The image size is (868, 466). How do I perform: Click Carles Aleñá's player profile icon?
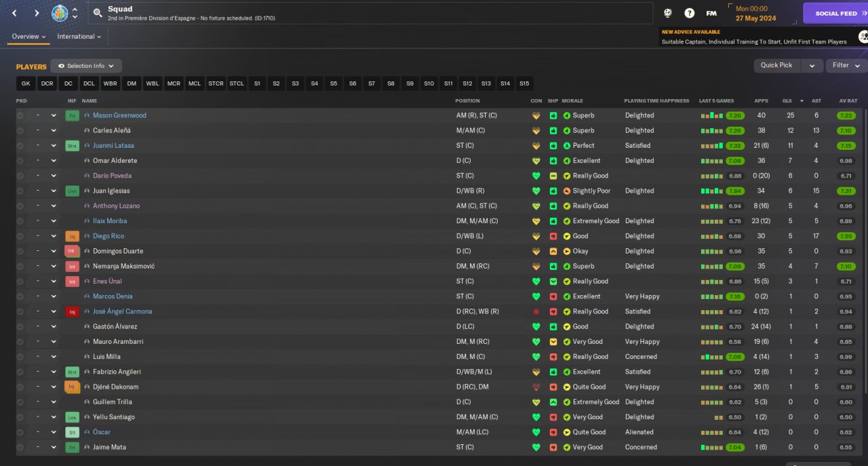(87, 130)
